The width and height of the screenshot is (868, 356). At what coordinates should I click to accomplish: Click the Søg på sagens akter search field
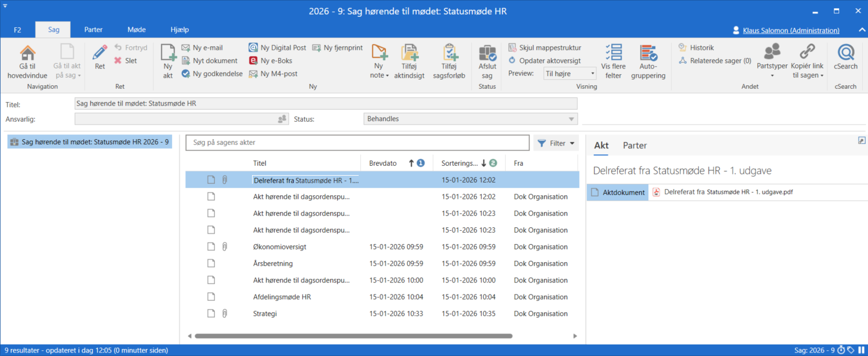[357, 143]
